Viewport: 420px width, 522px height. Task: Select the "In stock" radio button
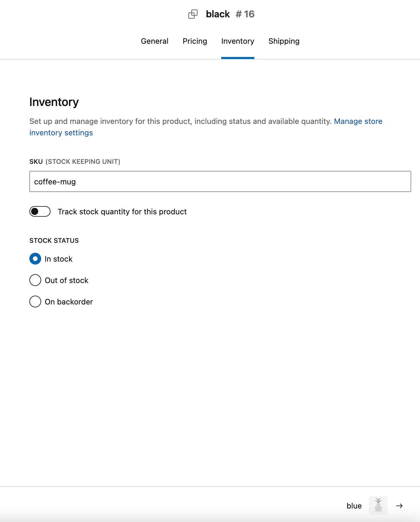point(35,259)
